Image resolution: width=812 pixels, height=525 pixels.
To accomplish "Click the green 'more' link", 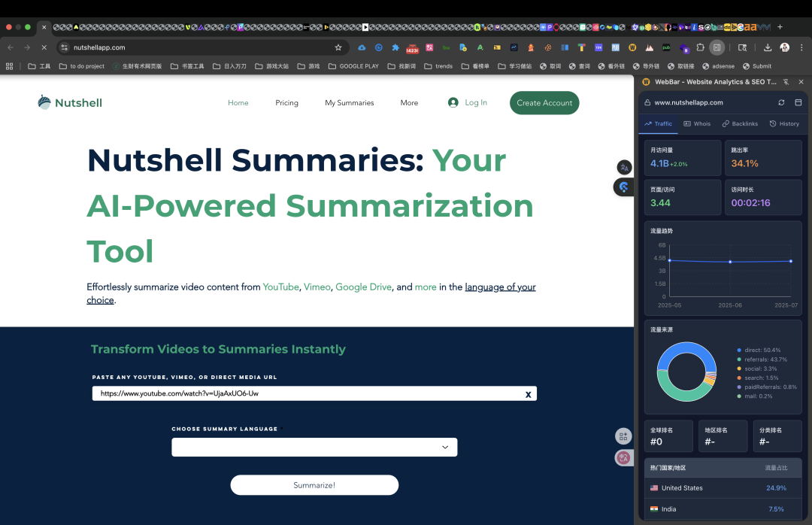I will point(426,287).
